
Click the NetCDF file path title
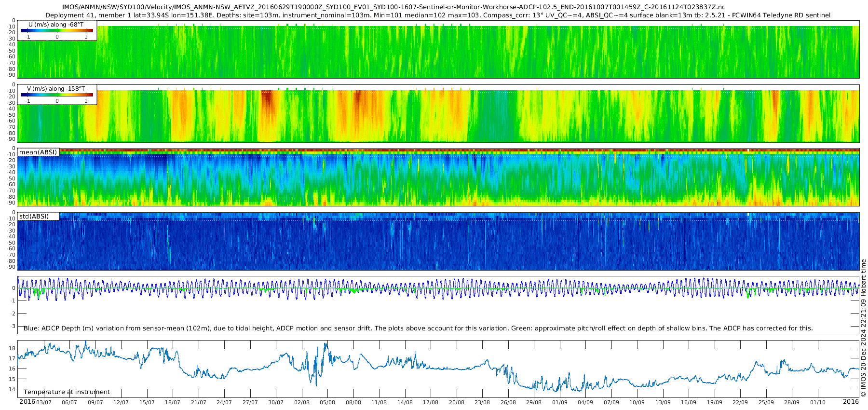click(393, 7)
